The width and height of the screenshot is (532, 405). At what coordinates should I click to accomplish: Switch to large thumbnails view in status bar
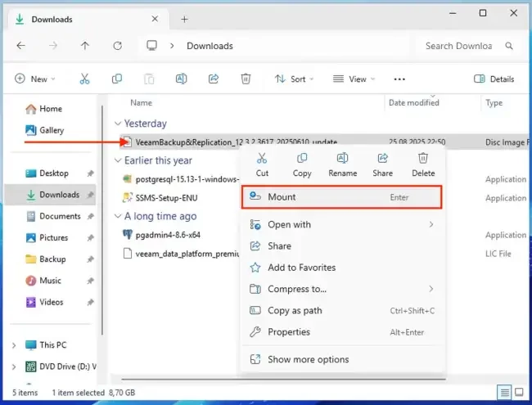tap(519, 393)
